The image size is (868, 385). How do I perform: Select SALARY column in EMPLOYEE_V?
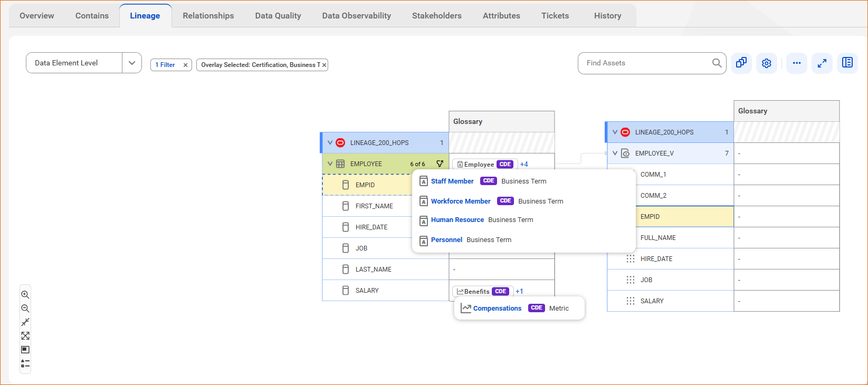(x=670, y=301)
